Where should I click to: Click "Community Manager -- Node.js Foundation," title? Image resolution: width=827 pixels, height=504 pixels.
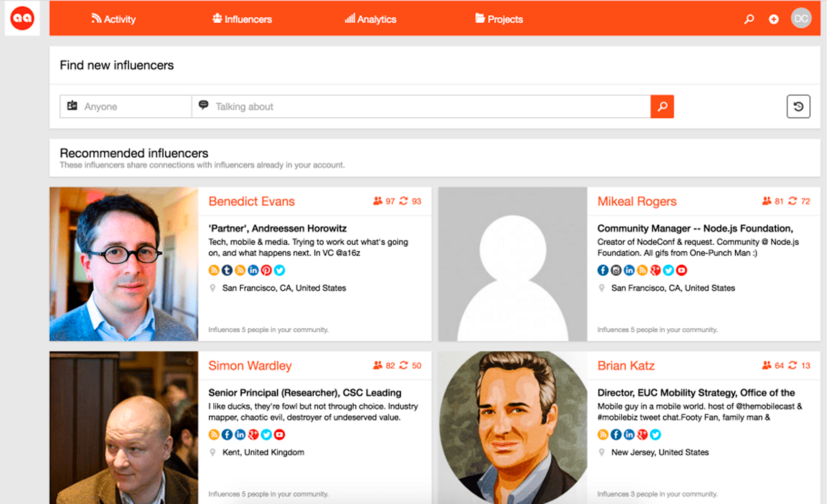click(695, 228)
